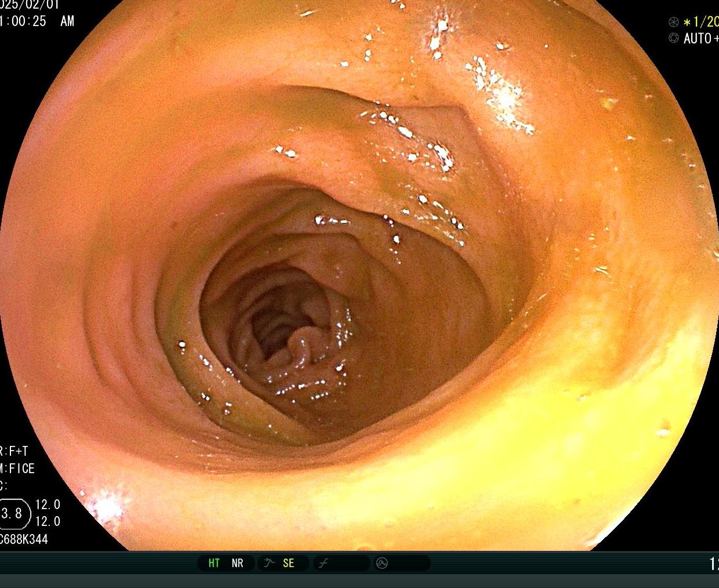
Task: Click the F+T label above FICE
Action: pyautogui.click(x=18, y=451)
